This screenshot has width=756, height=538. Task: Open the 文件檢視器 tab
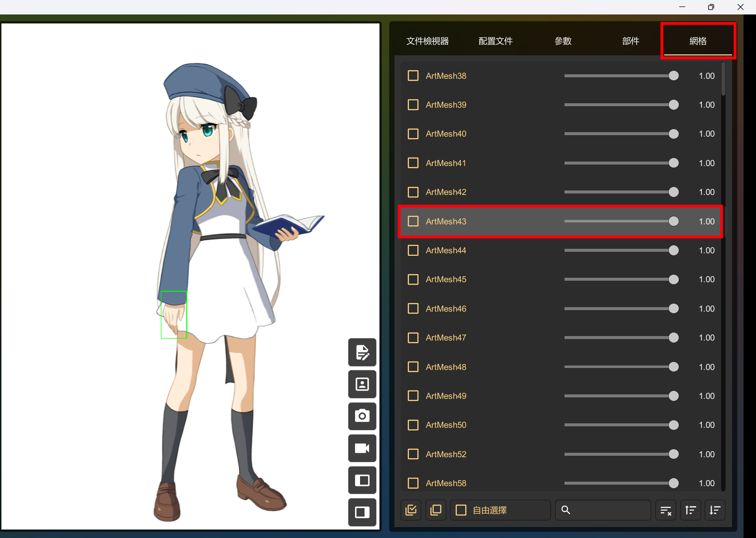coord(427,41)
